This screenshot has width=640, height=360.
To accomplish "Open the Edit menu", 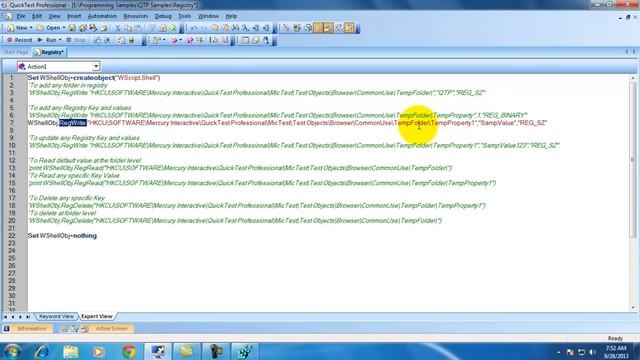I will pyautogui.click(x=37, y=16).
